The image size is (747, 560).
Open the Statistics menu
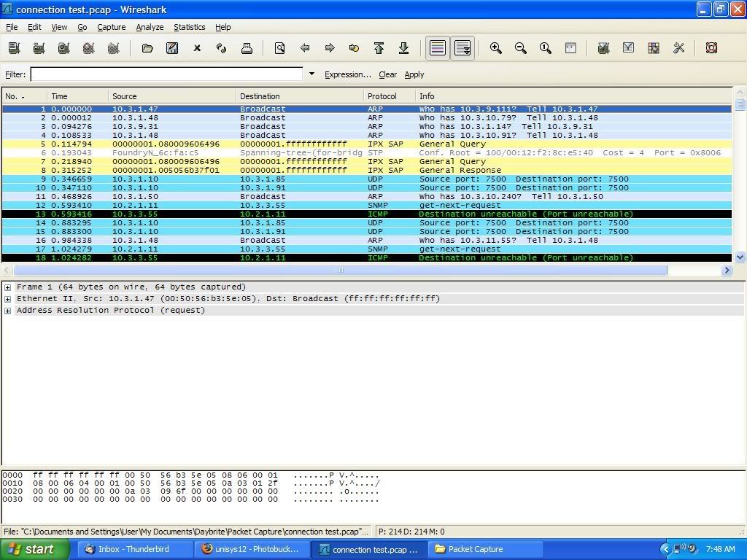click(189, 27)
